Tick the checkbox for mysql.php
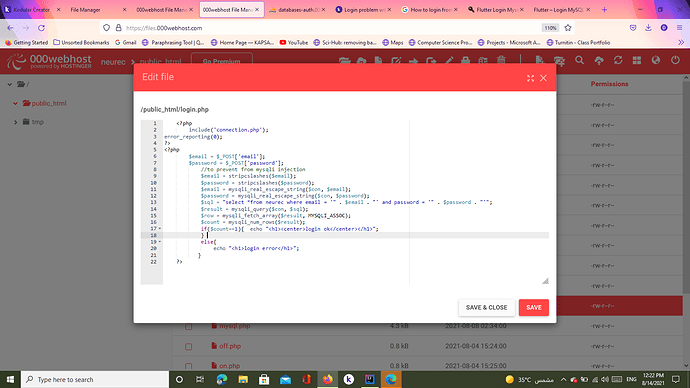 coord(188,326)
